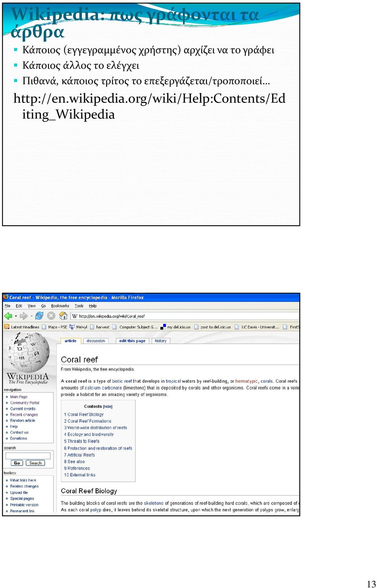
Task: Switch to the discussion tab
Action: pos(96,341)
